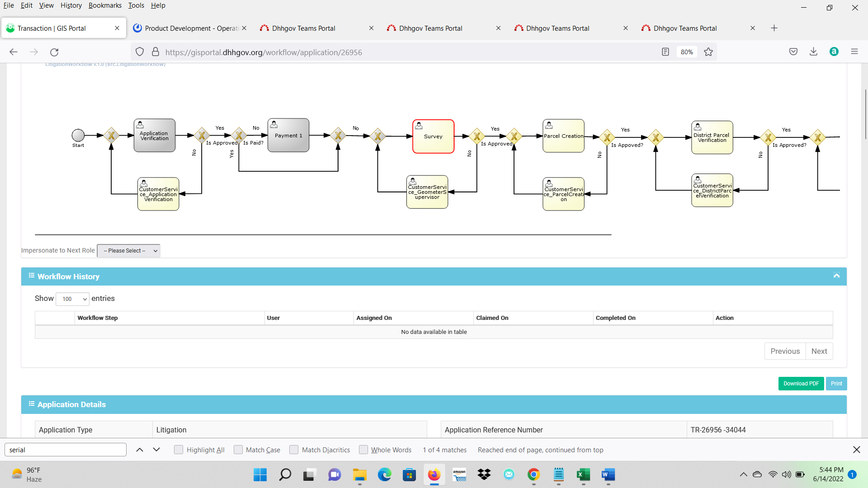Viewport: 868px width, 488px height.
Task: Click the browser forward arrow
Action: pos(34,52)
